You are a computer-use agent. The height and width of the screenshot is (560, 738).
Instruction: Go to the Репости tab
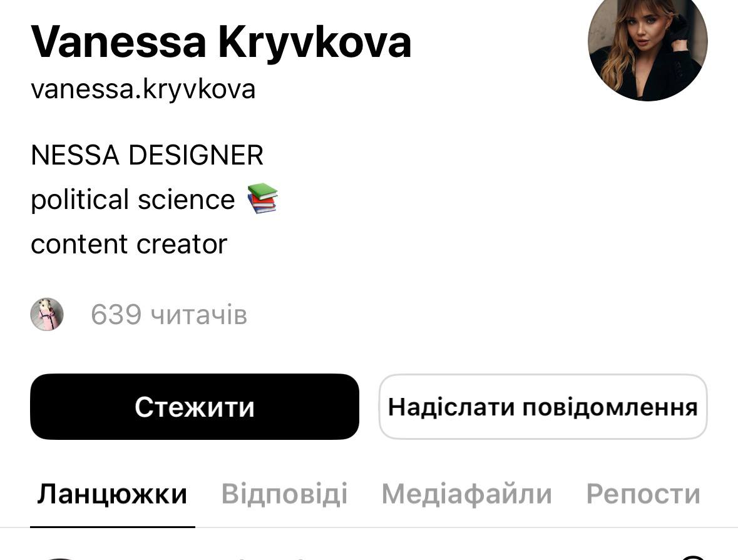[643, 494]
